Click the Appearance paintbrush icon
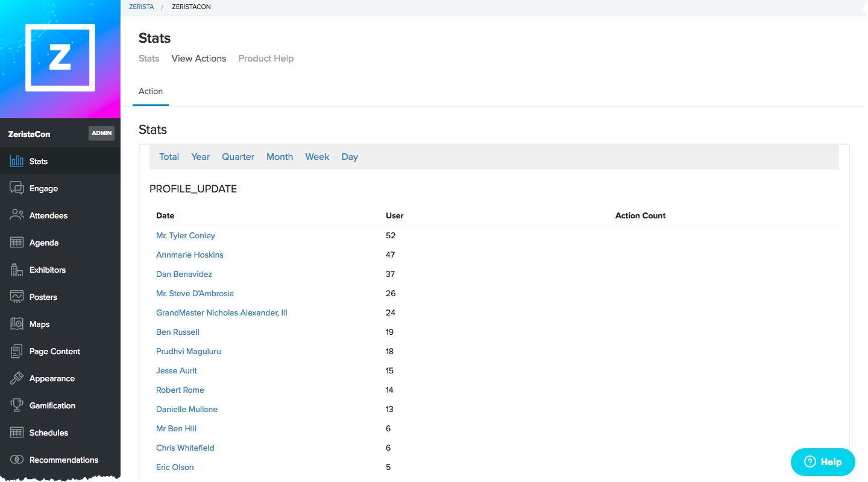This screenshot has height=482, width=868. click(17, 378)
